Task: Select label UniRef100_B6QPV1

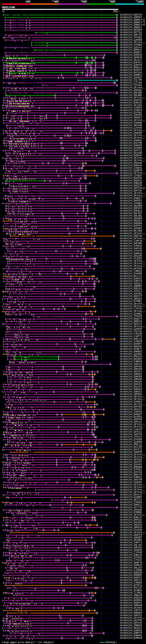Action: click(x=131, y=180)
